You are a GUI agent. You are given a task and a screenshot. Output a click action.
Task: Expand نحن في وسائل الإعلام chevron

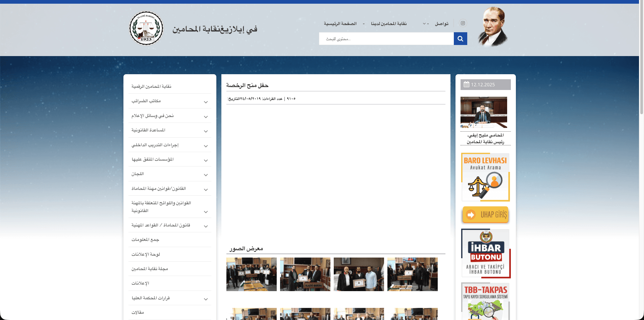point(206,117)
